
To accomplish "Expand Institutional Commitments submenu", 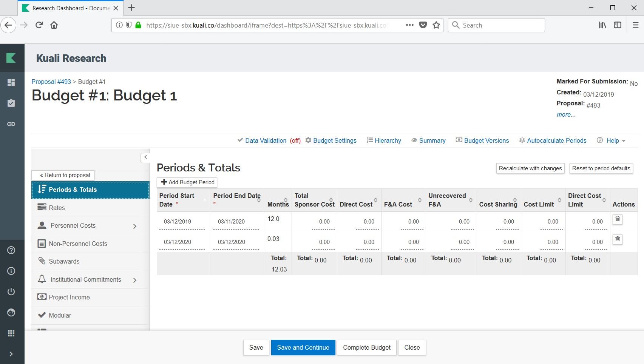I will pos(135,280).
